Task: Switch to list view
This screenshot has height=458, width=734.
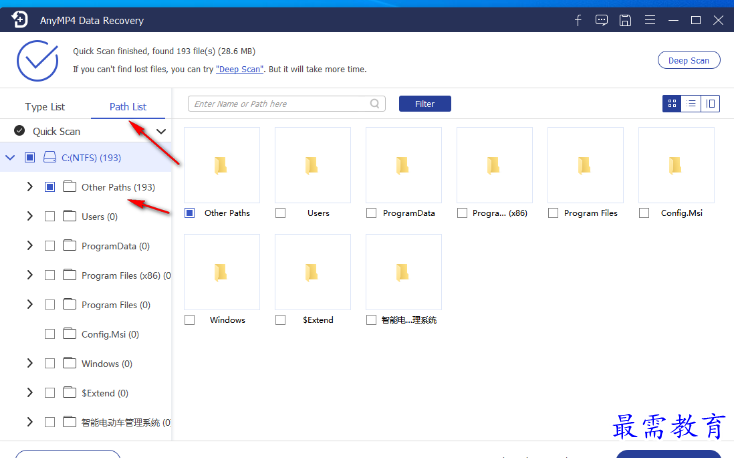Action: point(691,103)
